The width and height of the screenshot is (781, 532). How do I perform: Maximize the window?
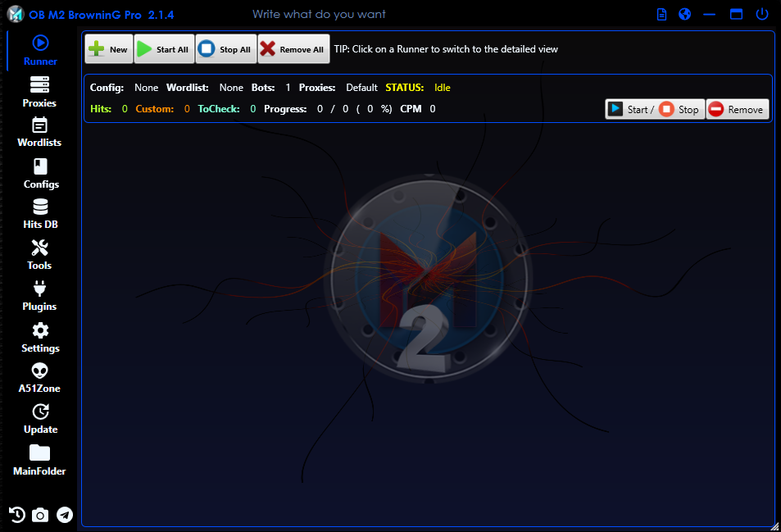pyautogui.click(x=736, y=15)
